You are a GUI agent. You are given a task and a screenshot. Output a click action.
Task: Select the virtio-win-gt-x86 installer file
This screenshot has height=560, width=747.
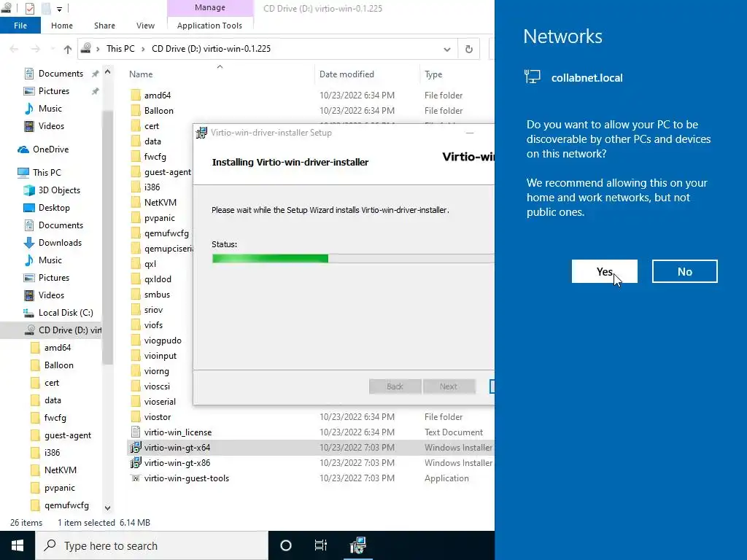(177, 462)
